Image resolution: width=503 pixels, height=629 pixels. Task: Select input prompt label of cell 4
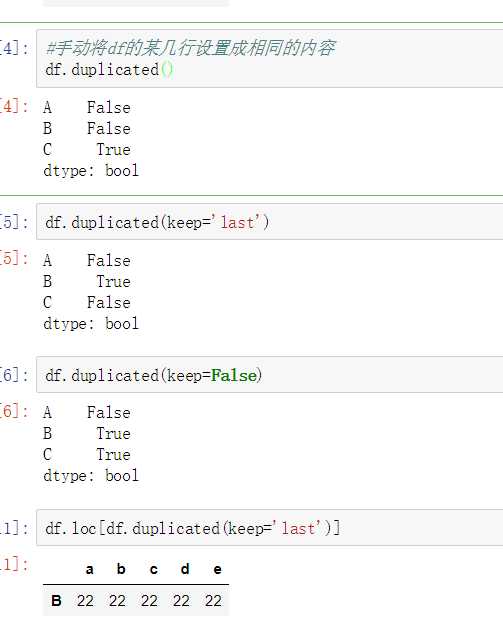(x=14, y=49)
